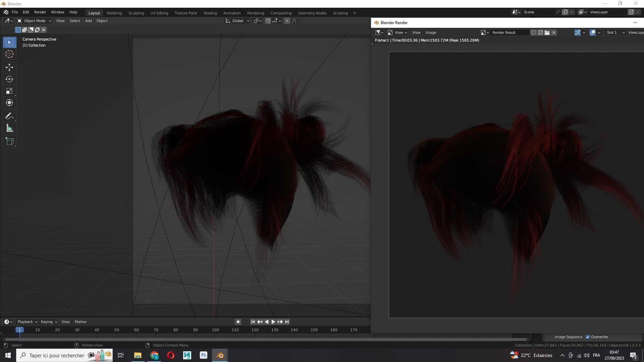Create new scene with the copy icon

[565, 12]
